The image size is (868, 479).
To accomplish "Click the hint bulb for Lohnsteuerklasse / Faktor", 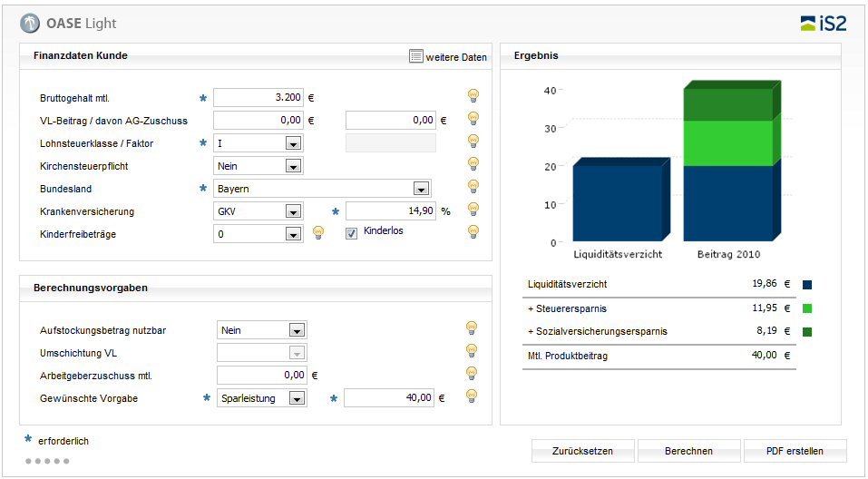I will 473,142.
